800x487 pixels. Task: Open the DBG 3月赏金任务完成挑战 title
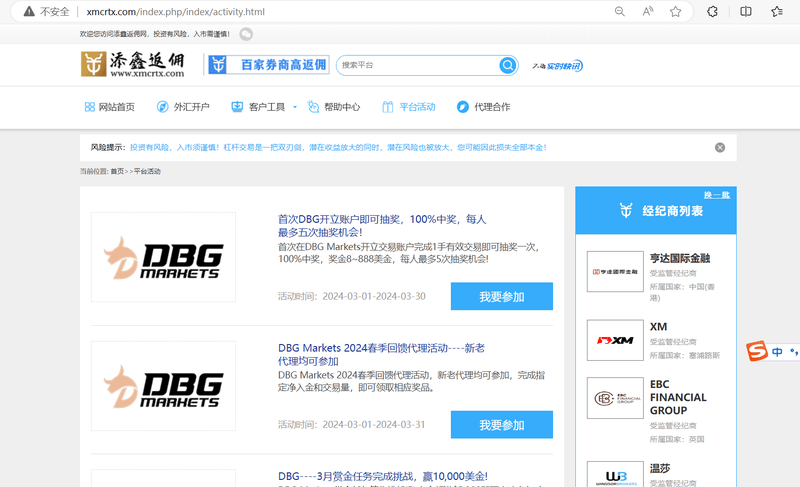pos(383,476)
